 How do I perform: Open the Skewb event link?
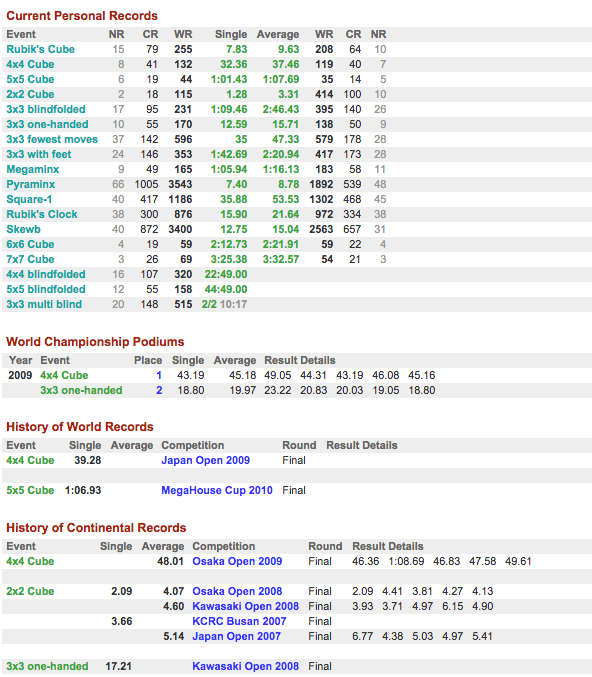(23, 229)
